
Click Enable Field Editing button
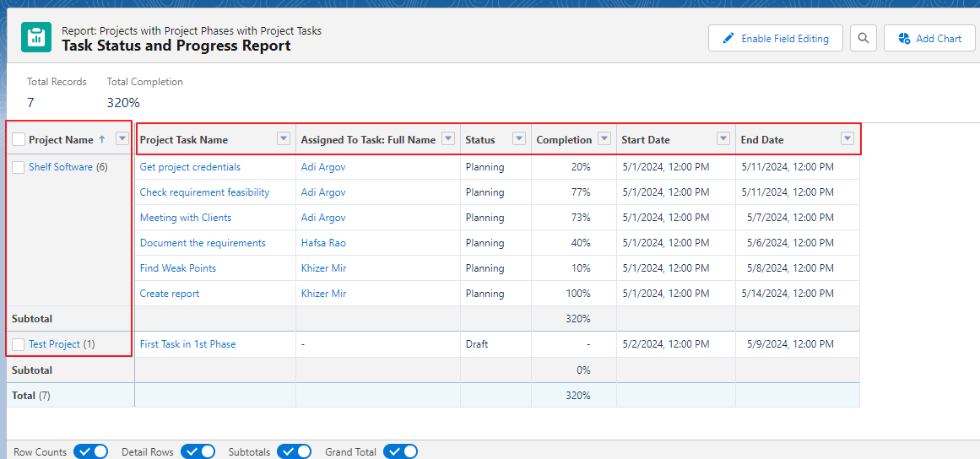click(775, 38)
